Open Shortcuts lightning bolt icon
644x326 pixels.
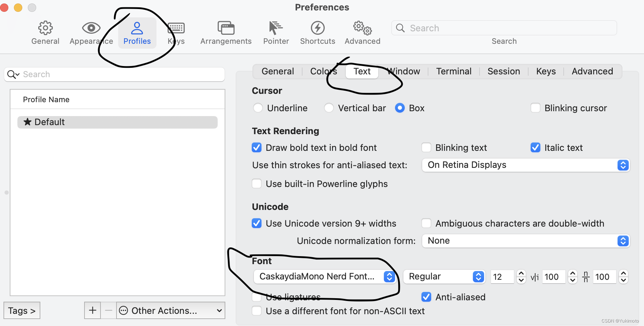click(x=317, y=28)
